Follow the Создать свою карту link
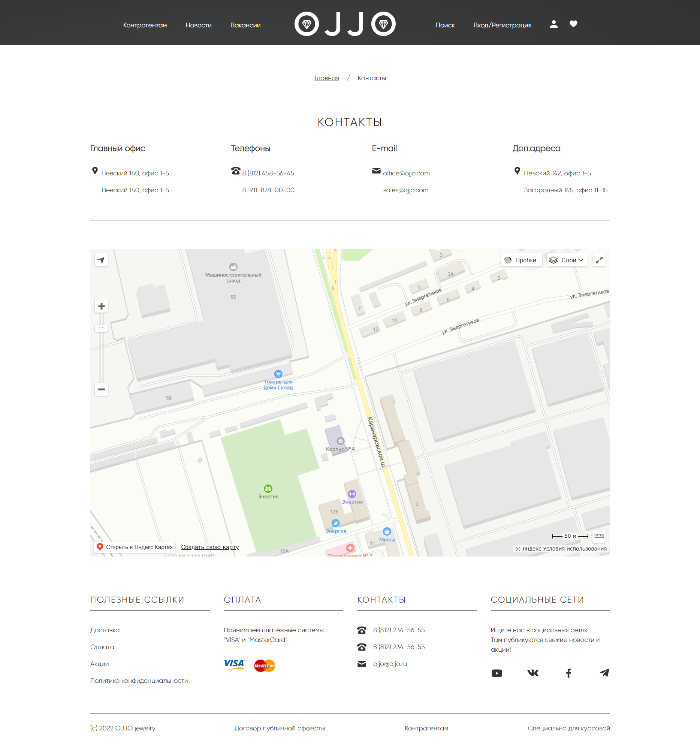 pos(210,547)
